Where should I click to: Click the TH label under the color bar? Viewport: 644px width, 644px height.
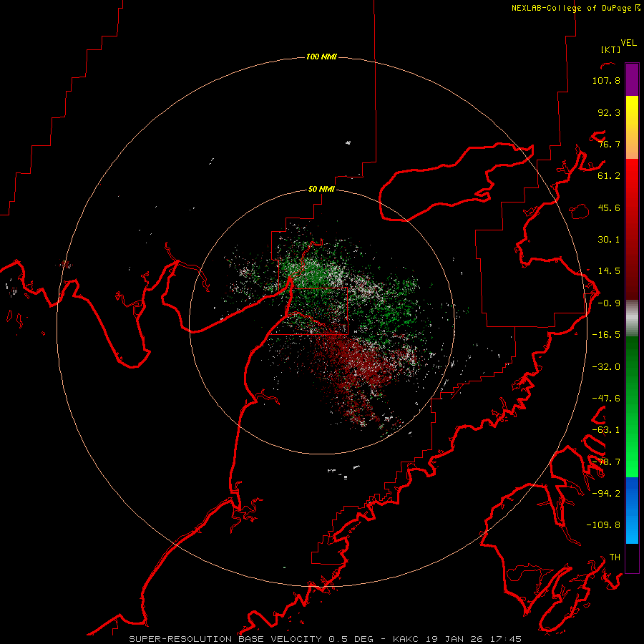tap(615, 557)
